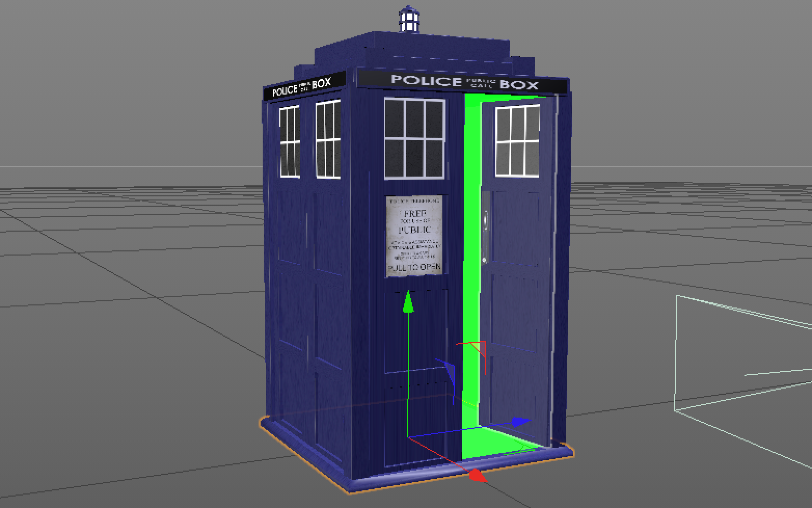The image size is (812, 508).
Task: Select the front left door window
Action: [414, 139]
